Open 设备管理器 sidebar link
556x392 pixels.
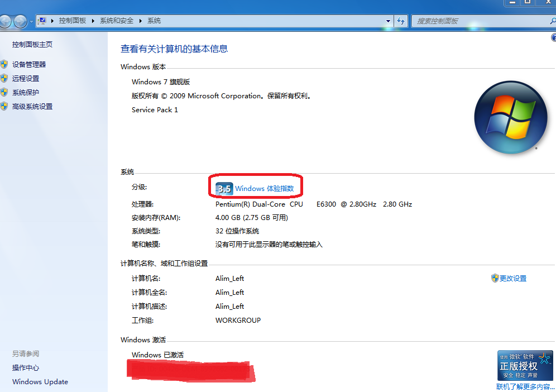pyautogui.click(x=29, y=65)
